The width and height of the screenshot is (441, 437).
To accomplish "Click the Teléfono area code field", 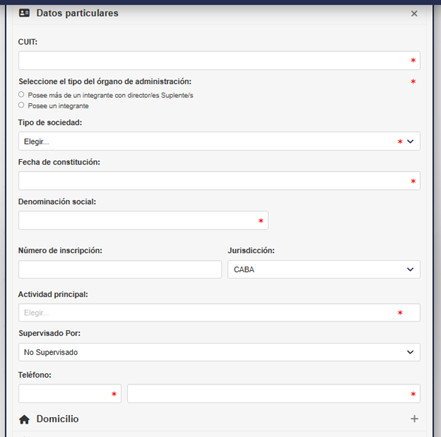I will point(70,394).
